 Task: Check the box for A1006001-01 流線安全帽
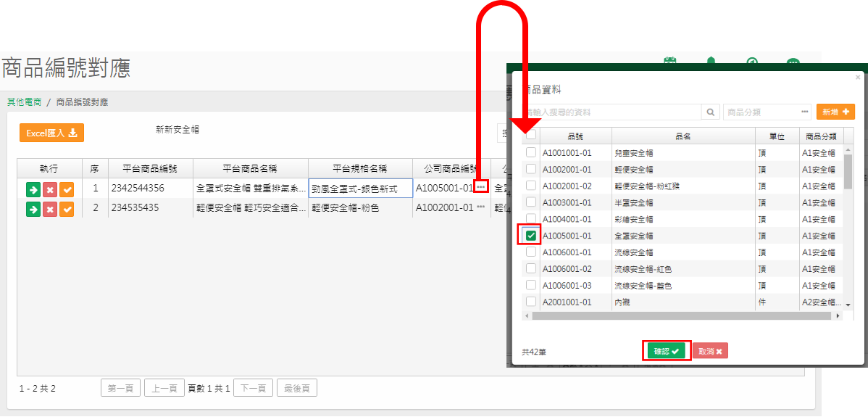531,252
